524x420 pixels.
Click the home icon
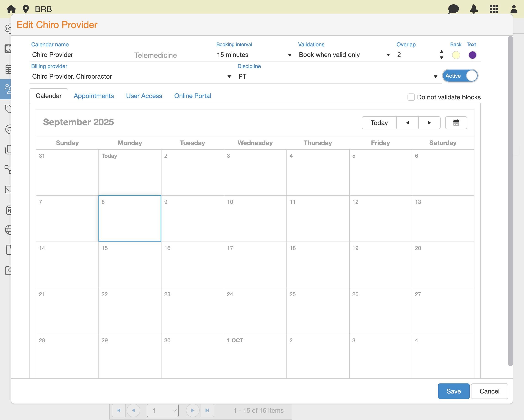click(x=11, y=9)
